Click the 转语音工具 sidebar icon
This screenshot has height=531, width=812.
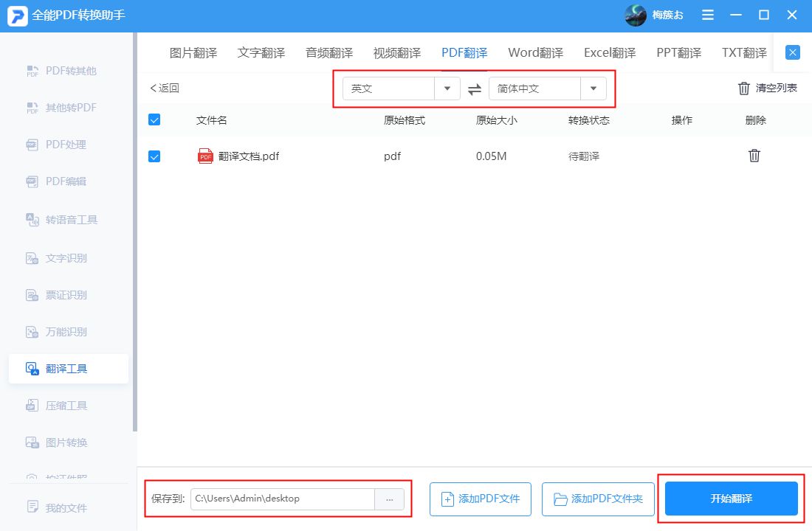(x=32, y=220)
